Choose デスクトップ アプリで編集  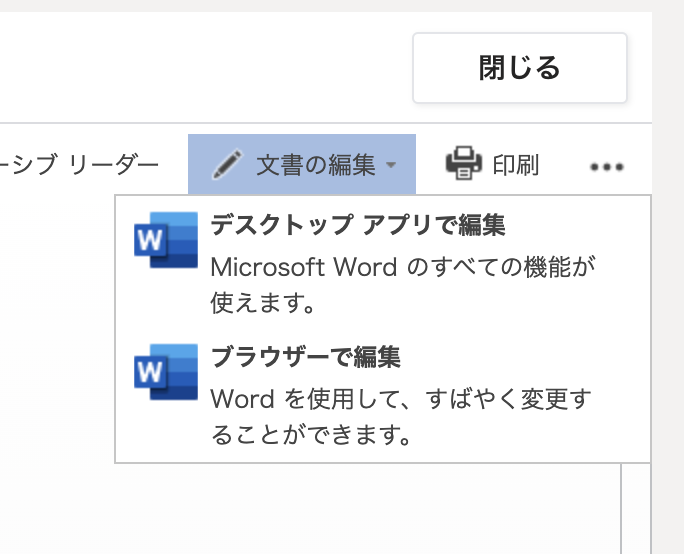pyautogui.click(x=358, y=225)
